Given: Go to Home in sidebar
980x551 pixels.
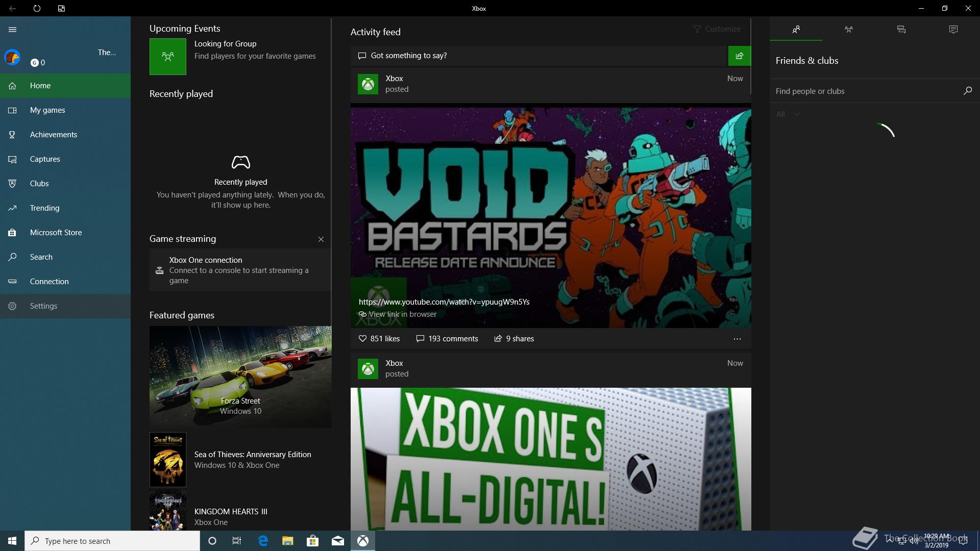Looking at the screenshot, I should tap(65, 86).
